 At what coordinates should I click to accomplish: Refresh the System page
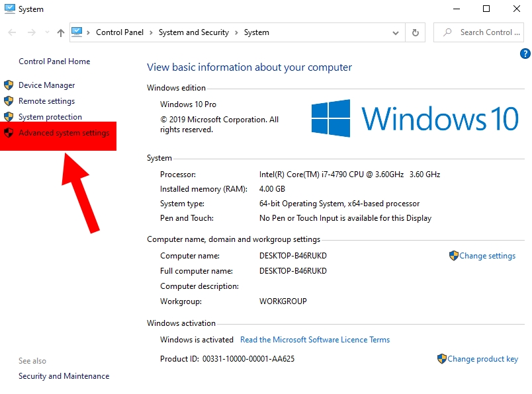point(416,32)
